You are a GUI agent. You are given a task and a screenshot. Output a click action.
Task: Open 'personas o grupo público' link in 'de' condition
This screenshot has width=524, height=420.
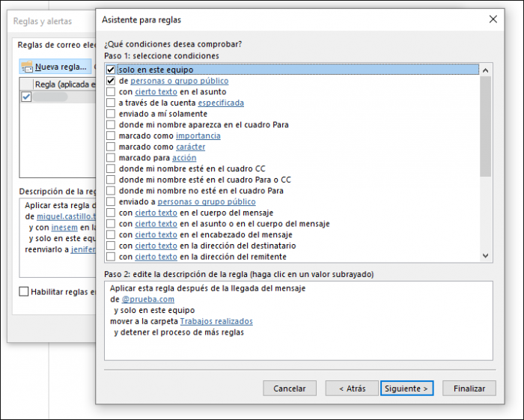tap(180, 81)
